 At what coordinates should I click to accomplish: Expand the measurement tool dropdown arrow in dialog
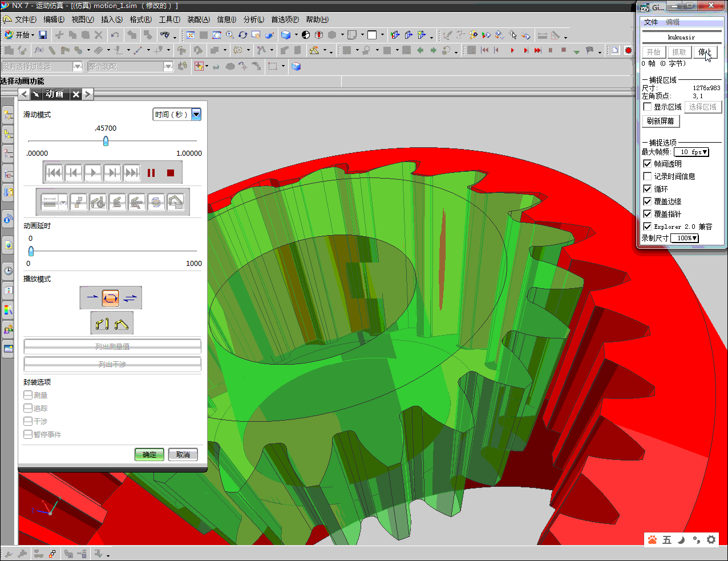coord(63,201)
